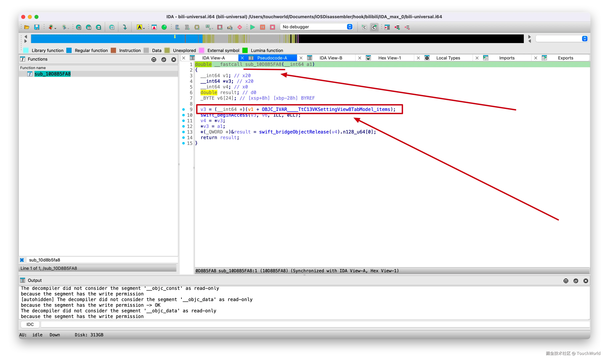
Task: Save the database with the floppy icon
Action: coord(37,27)
